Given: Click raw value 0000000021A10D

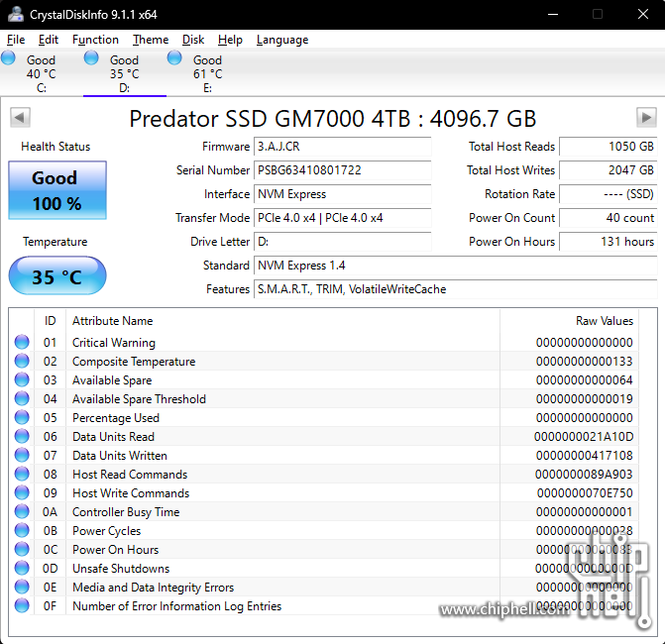Looking at the screenshot, I should [584, 437].
